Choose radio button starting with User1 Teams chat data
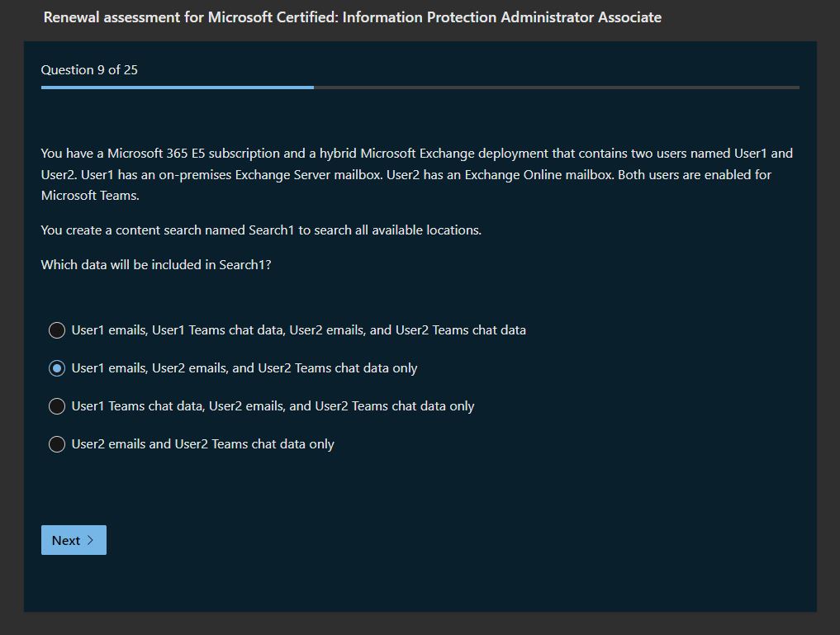Viewport: 840px width, 635px height. tap(57, 406)
